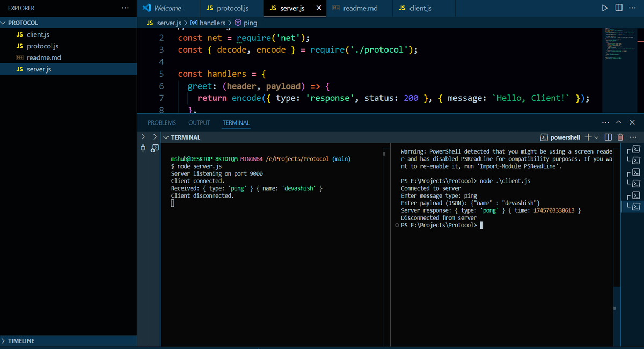This screenshot has height=349, width=644.
Task: Expand the TIMELINE section
Action: 68,341
